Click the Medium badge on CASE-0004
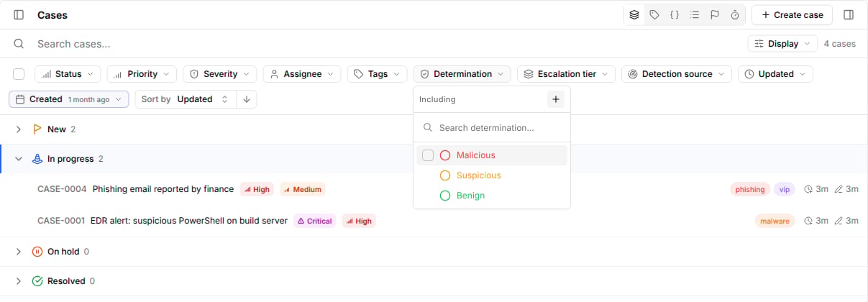868x302 pixels. (303, 189)
